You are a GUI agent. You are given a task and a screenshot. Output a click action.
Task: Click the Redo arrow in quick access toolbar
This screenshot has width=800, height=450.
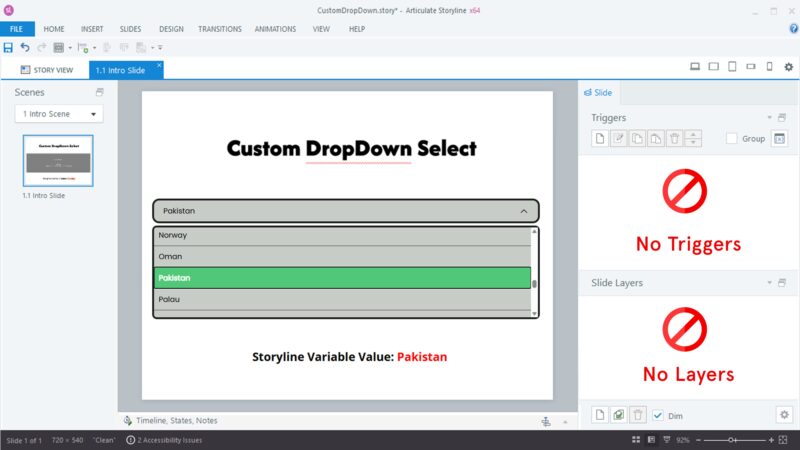pos(42,47)
